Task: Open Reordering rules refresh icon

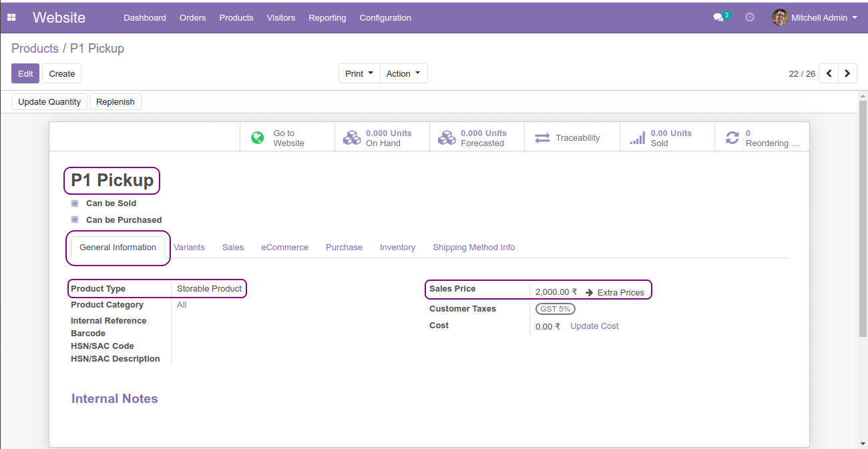Action: coord(732,138)
